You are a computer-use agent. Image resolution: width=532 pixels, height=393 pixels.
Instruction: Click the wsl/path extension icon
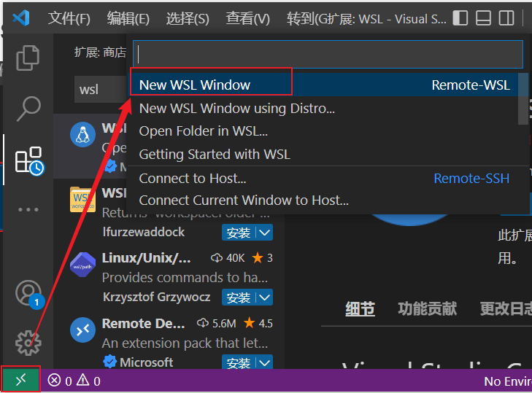click(x=82, y=265)
